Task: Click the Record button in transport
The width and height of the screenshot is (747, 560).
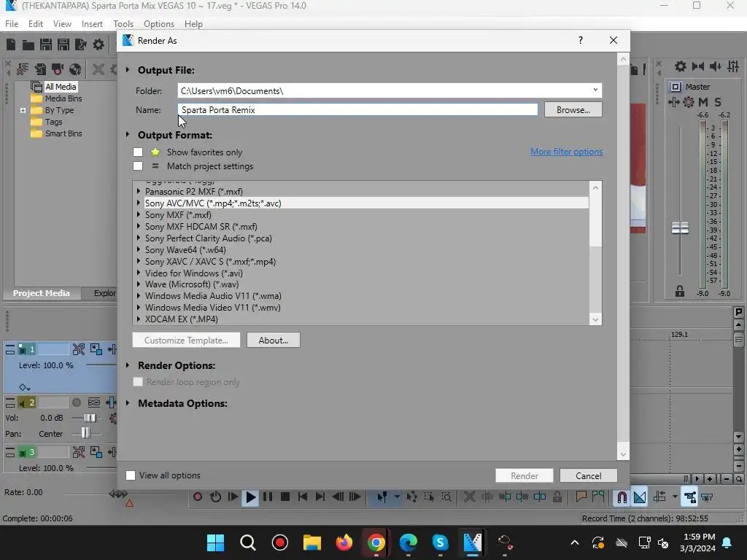Action: tap(197, 497)
